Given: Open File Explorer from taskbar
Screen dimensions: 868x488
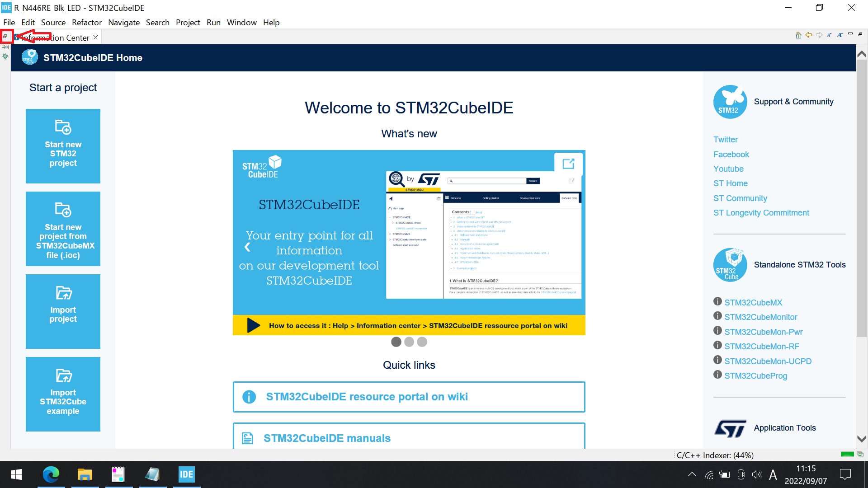Looking at the screenshot, I should pyautogui.click(x=85, y=474).
